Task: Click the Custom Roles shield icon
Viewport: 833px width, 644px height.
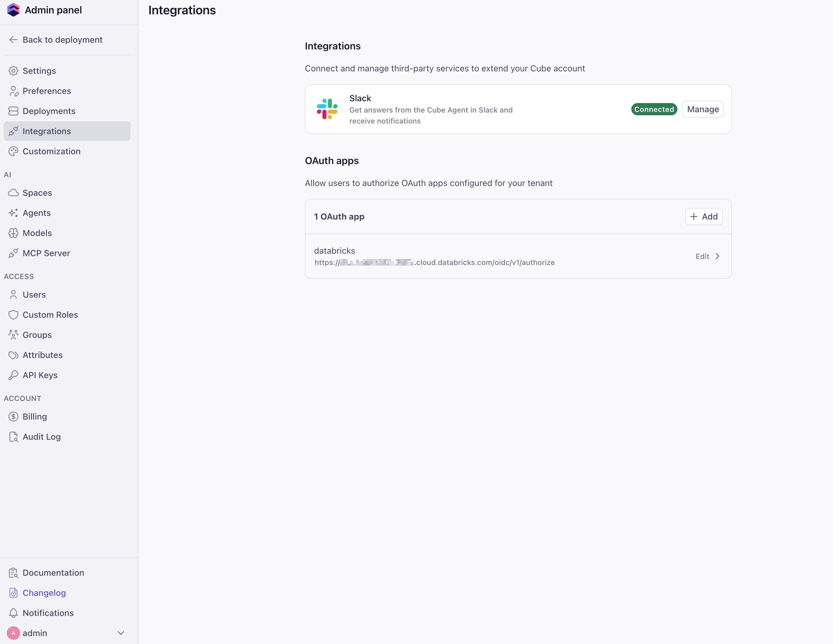Action: (x=13, y=315)
